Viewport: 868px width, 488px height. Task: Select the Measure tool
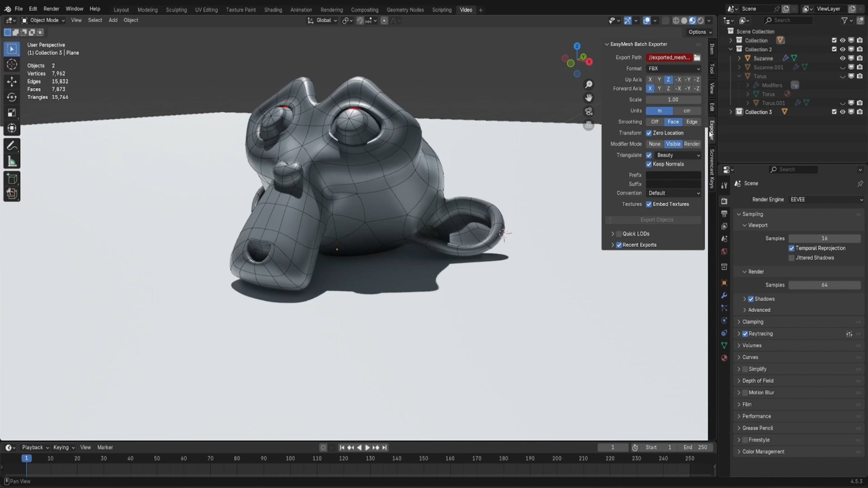coord(12,162)
